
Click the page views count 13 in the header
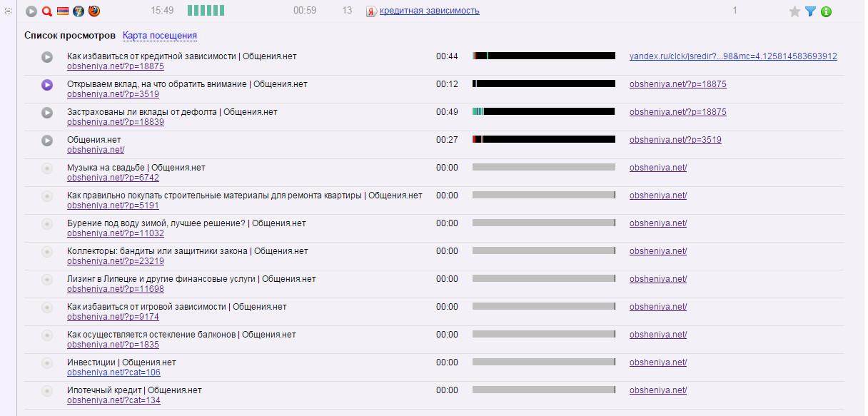click(347, 11)
